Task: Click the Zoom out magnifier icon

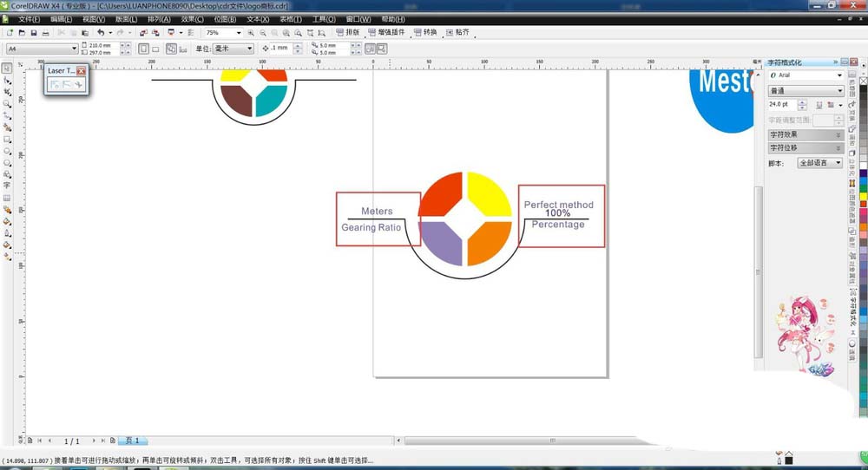Action: click(263, 33)
